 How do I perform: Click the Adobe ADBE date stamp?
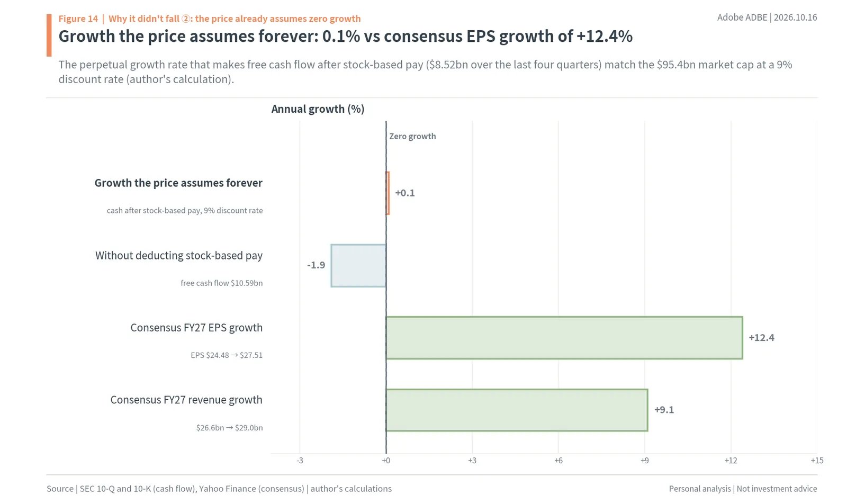[767, 17]
